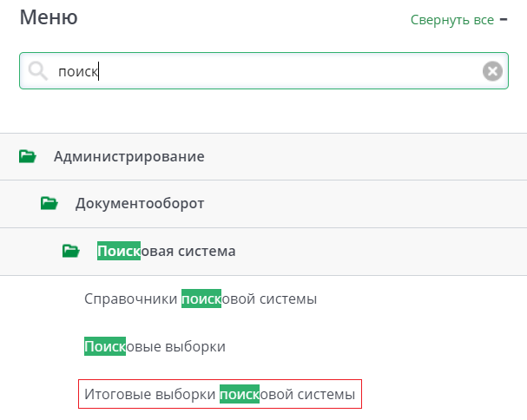Select the "Документооборот" tree row label
The height and width of the screenshot is (420, 527).
pos(140,204)
